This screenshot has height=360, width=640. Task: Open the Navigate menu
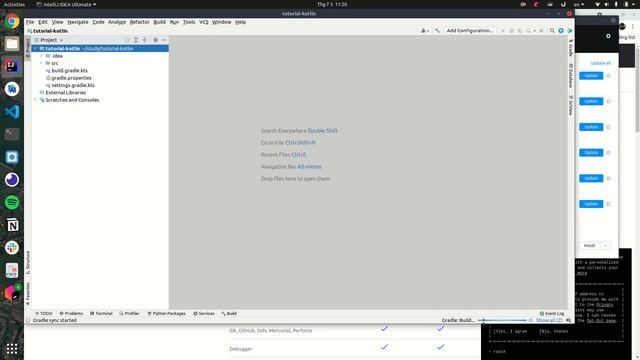(78, 22)
